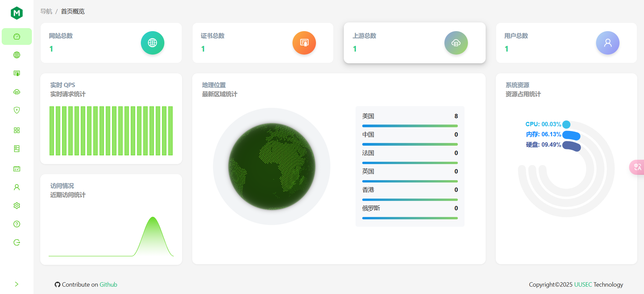Viewport: 644px width, 294px height.
Task: Open the four-squares grid sidebar icon
Action: coord(17,130)
